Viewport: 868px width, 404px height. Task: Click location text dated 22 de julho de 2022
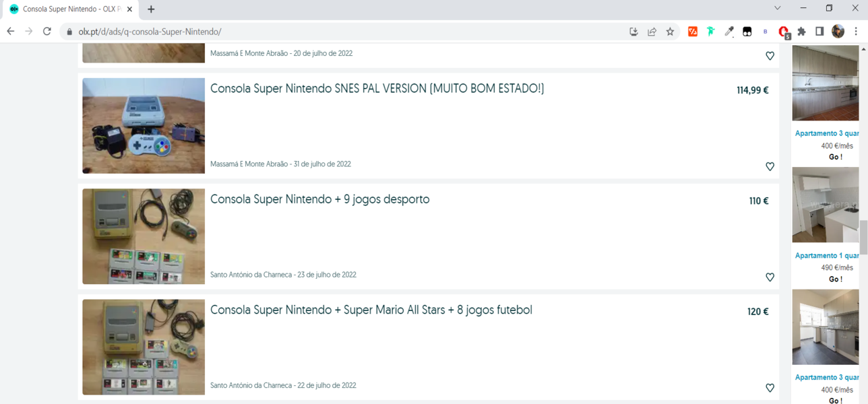click(x=283, y=386)
